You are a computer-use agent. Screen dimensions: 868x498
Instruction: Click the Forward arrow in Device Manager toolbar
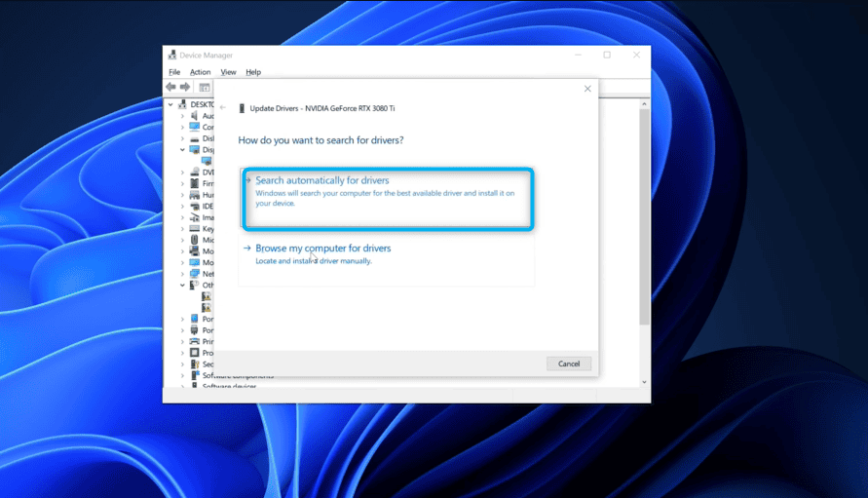(185, 87)
